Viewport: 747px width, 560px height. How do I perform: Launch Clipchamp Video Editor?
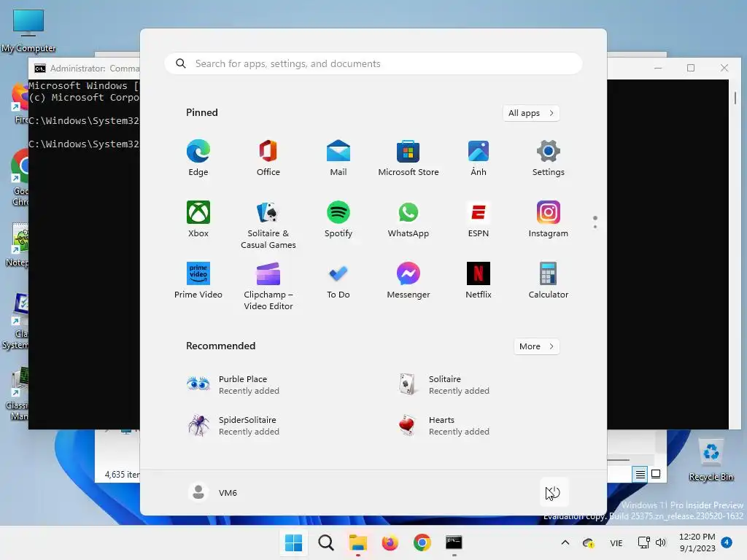point(268,286)
